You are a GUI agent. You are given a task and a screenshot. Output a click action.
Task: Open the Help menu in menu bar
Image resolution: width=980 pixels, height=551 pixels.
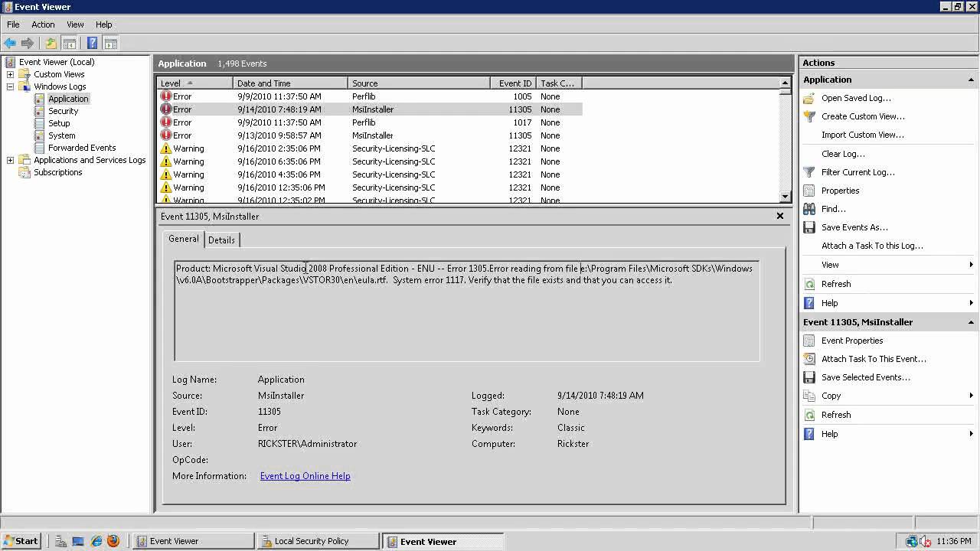[x=103, y=24]
